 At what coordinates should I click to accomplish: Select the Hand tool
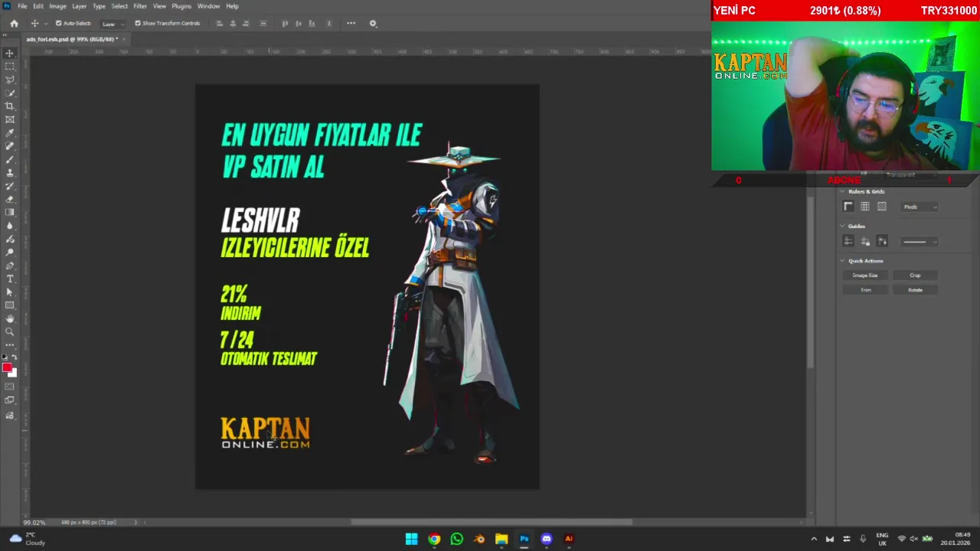(x=10, y=318)
